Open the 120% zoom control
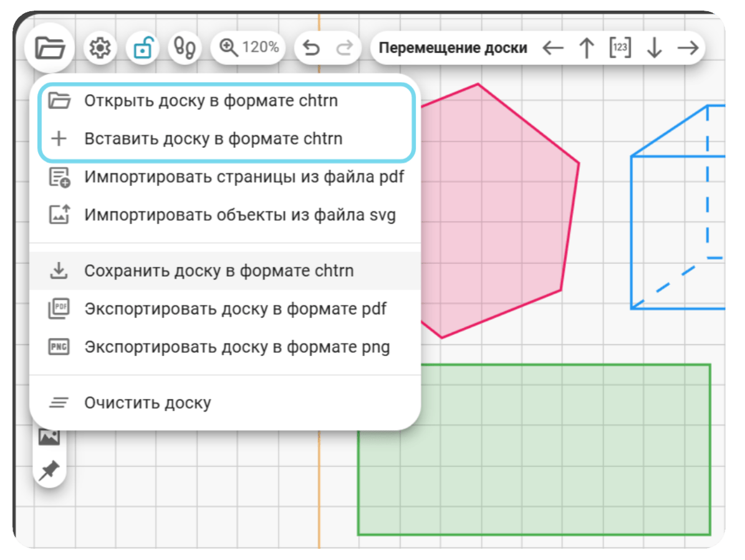 (249, 47)
